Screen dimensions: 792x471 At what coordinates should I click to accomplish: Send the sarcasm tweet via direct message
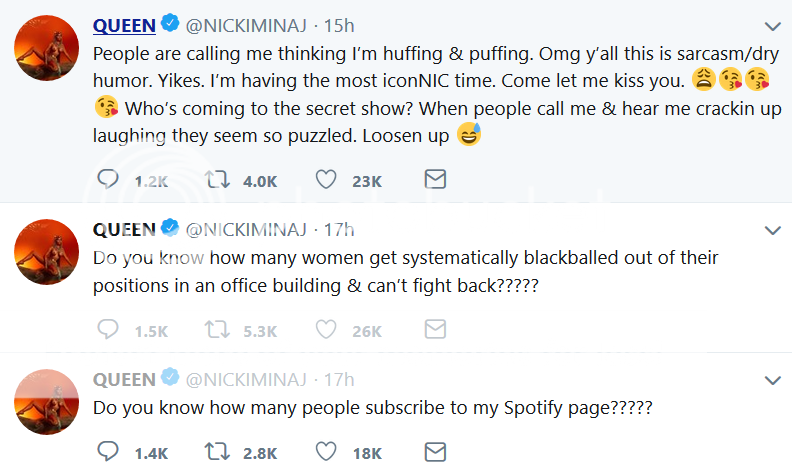435,179
